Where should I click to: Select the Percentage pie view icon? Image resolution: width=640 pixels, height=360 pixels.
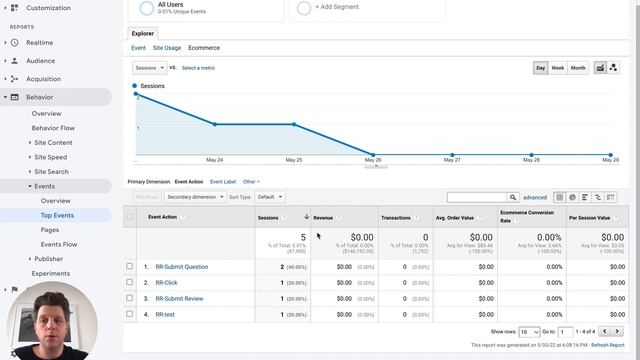pos(572,198)
